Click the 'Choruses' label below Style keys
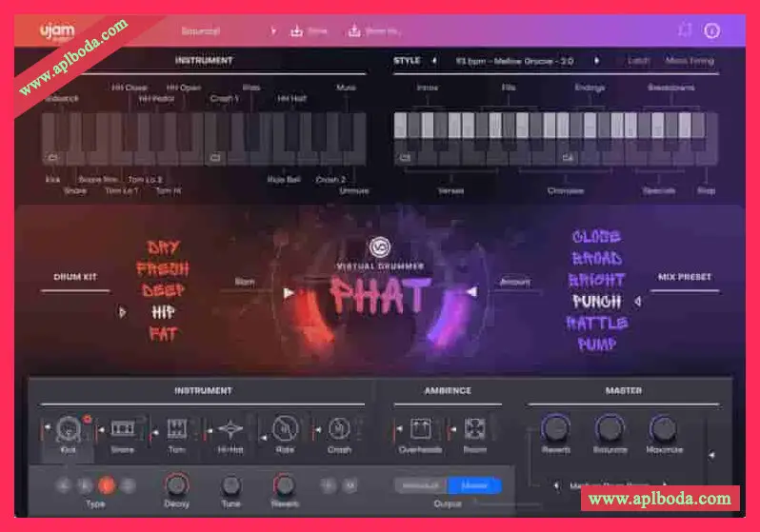 click(x=566, y=191)
